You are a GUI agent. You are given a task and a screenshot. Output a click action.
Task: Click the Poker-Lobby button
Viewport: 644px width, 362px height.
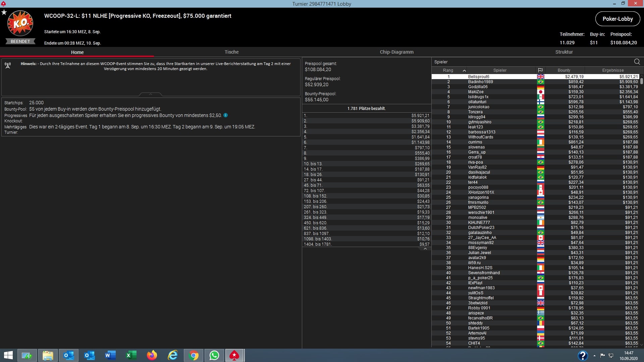[618, 19]
